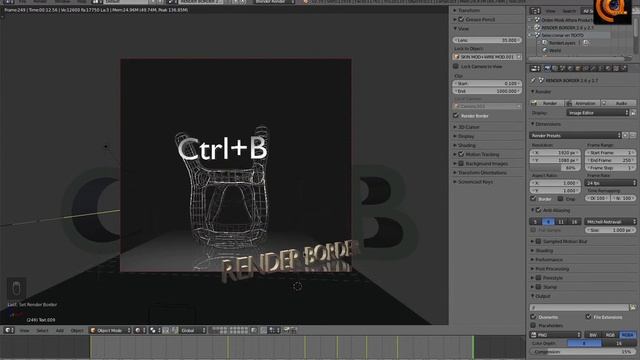
Task: Select the Constraints properties tab icon
Action: click(x=586, y=69)
